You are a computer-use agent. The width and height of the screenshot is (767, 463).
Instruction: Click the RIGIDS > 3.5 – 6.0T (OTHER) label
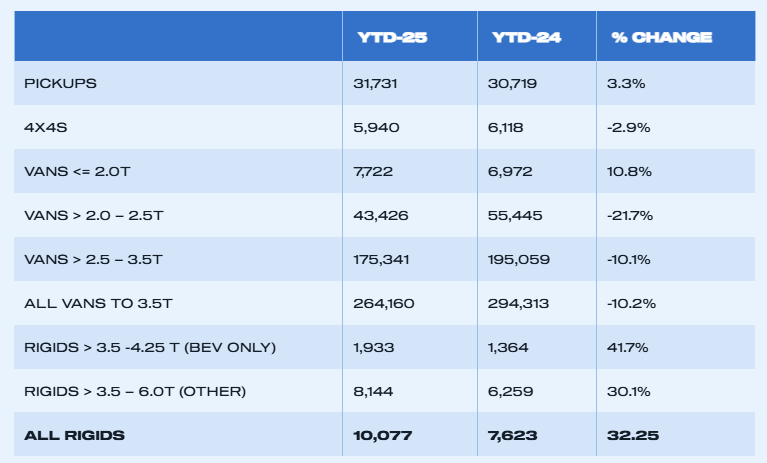(135, 391)
